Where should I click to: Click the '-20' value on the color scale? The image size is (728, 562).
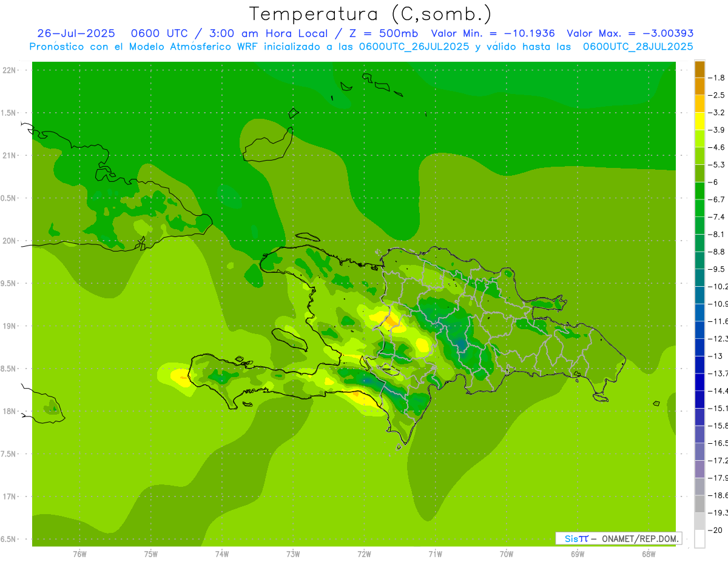715,530
